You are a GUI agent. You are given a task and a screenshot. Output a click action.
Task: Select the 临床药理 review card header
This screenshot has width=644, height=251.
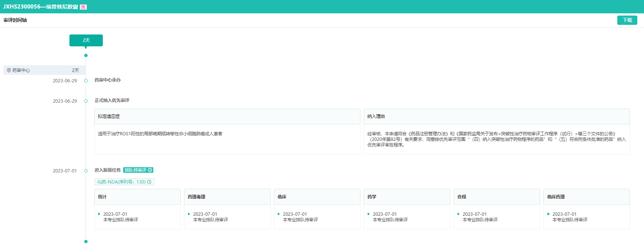pos(586,197)
